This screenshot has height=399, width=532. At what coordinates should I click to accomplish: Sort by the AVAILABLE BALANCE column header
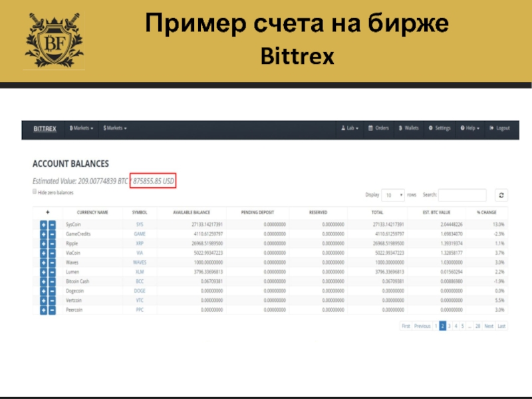[192, 213]
